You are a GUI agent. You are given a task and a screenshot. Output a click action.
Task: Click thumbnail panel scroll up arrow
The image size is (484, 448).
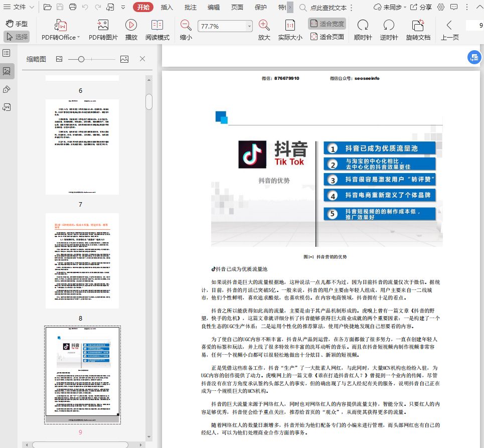pos(149,80)
